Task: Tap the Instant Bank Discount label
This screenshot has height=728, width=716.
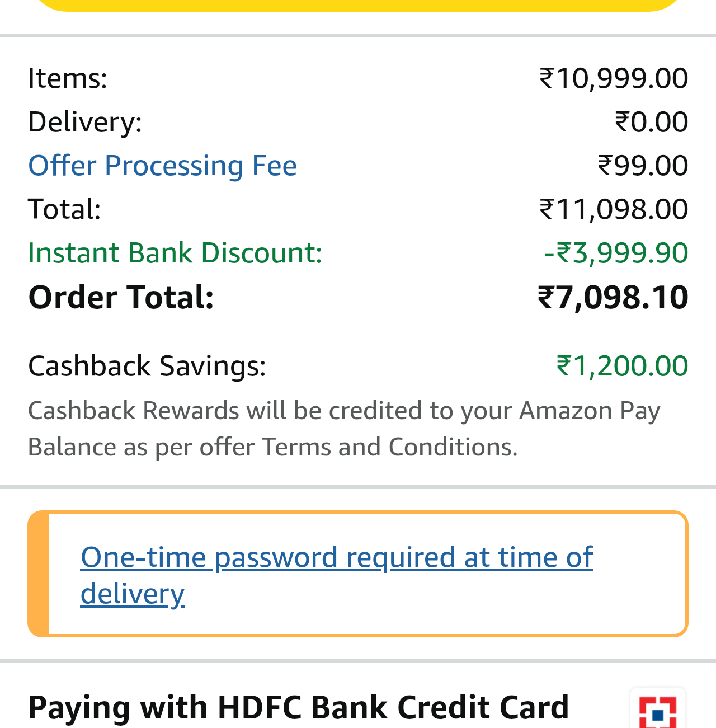Action: pos(175,253)
